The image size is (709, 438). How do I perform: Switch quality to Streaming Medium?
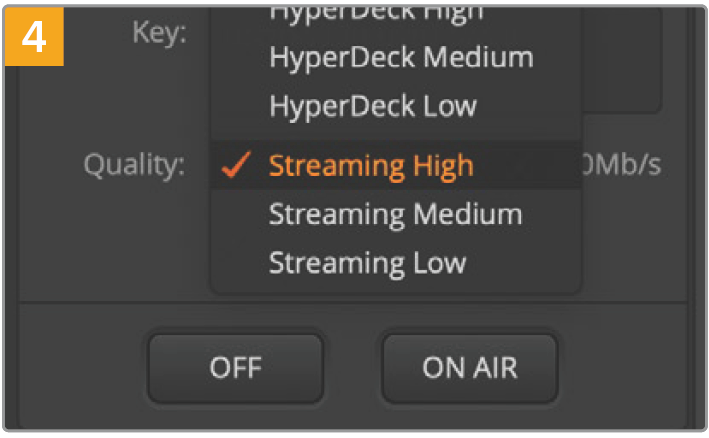(x=395, y=214)
